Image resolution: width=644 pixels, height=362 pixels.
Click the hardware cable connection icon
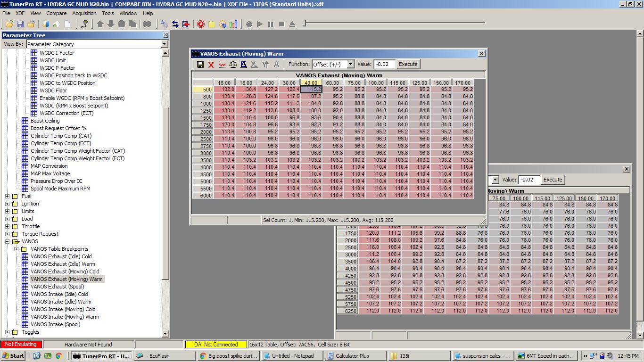[85, 24]
